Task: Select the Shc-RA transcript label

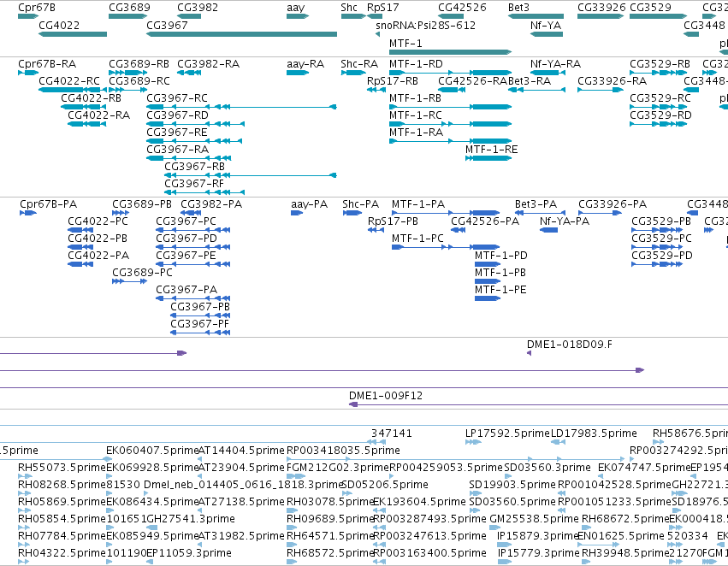Action: 359,63
